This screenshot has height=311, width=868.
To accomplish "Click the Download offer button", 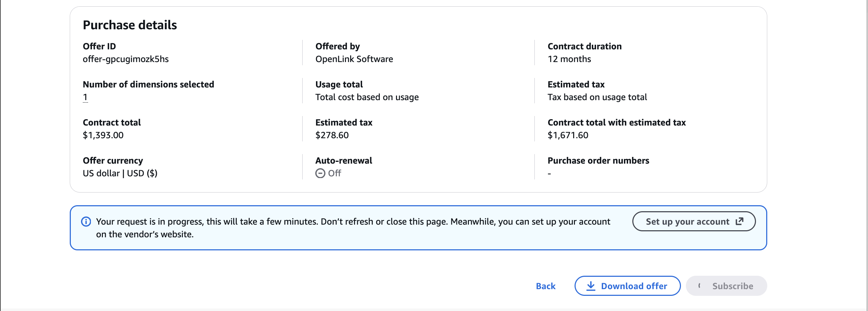I will [627, 286].
